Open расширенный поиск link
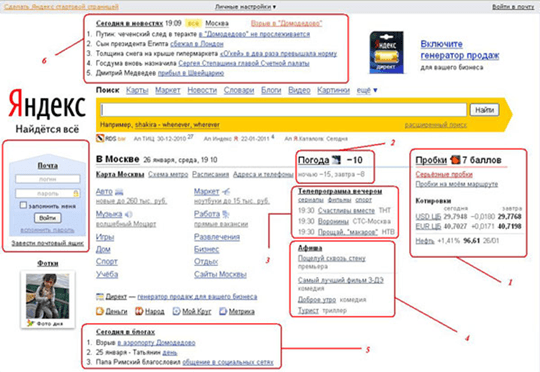The height and width of the screenshot is (372, 540). pos(436,125)
